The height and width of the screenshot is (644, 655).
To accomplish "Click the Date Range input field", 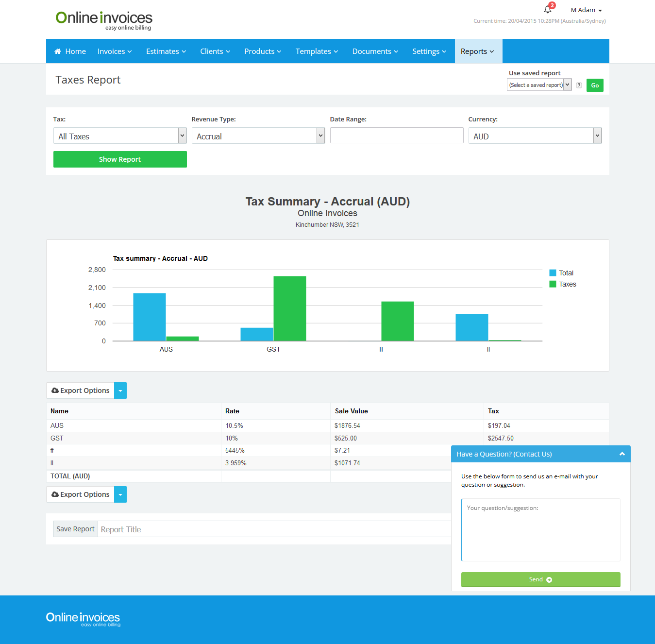I will pyautogui.click(x=396, y=136).
